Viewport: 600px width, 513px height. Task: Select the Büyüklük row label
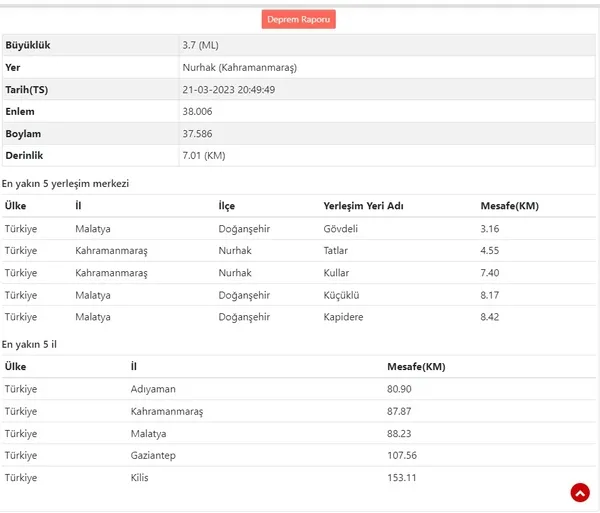[x=28, y=46]
